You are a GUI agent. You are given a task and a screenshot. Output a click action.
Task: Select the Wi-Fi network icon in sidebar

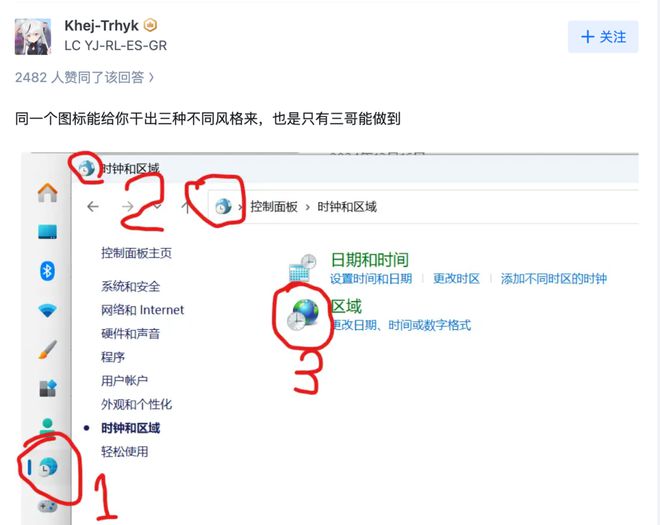tap(48, 311)
